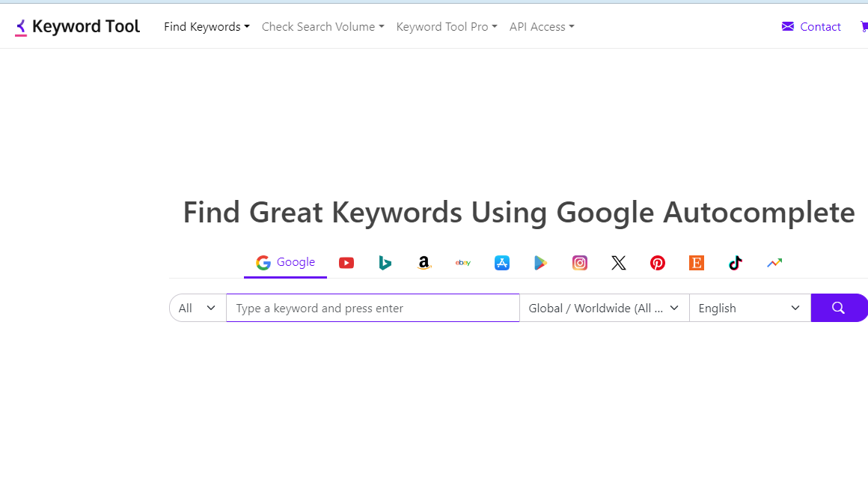868x501 pixels.
Task: Expand the English language dropdown
Action: 749,308
